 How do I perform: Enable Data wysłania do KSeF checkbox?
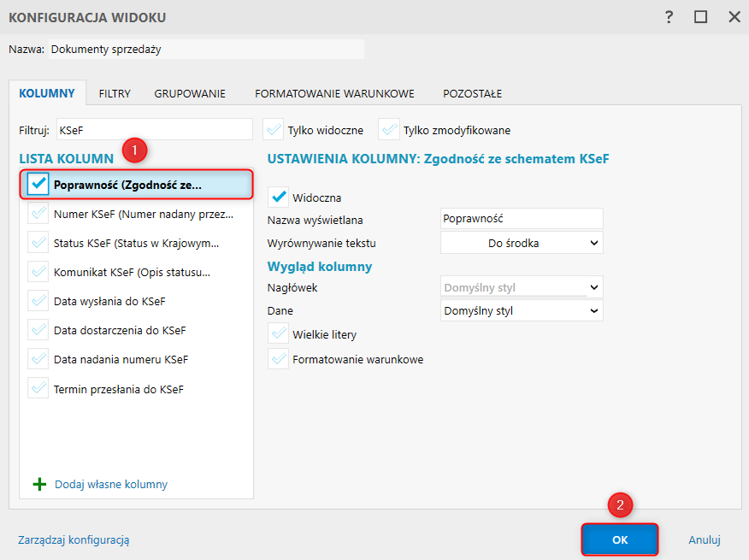tap(38, 302)
